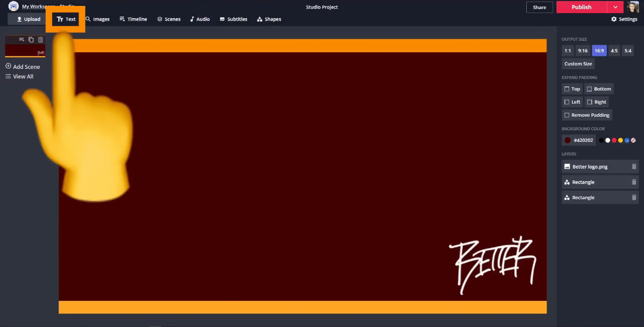The width and height of the screenshot is (644, 327).
Task: Switch to the Timeline view
Action: pos(133,19)
